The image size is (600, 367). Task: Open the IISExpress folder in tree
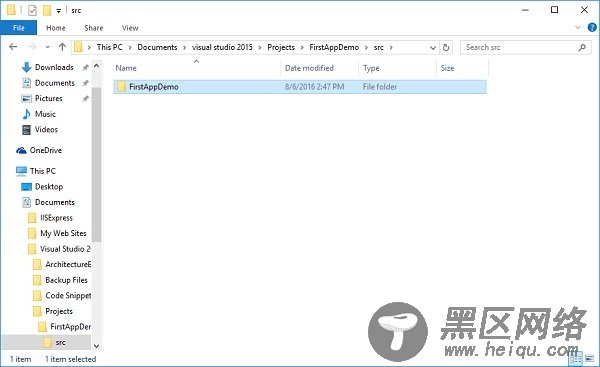56,218
